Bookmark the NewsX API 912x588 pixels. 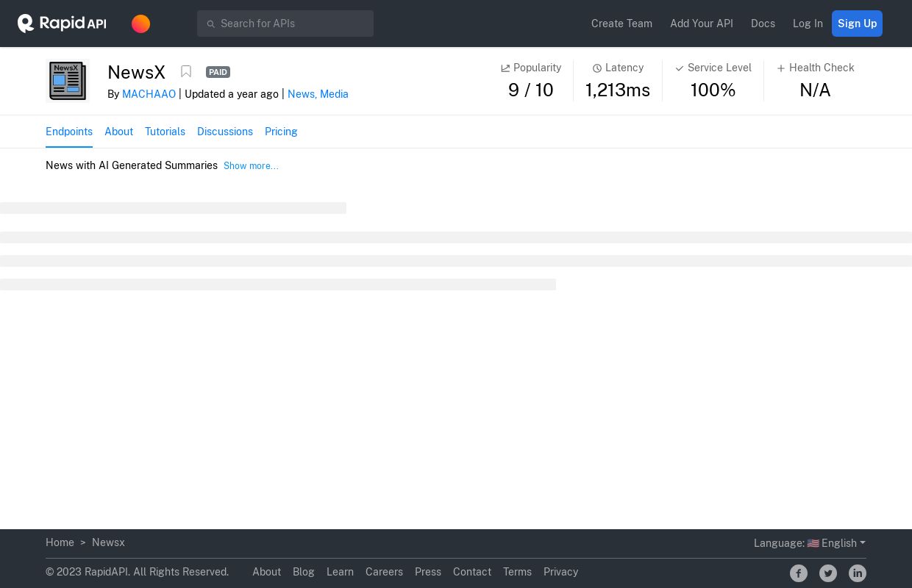[186, 71]
